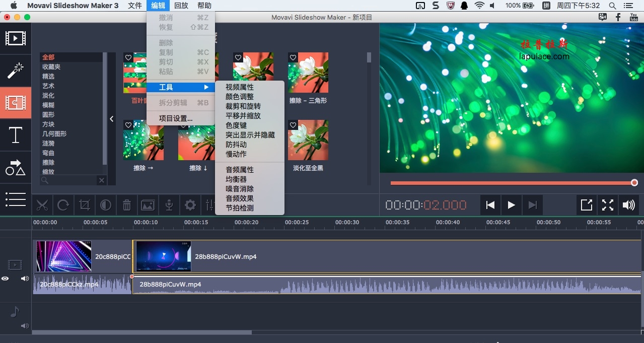Click the Crop toolbar icon
The height and width of the screenshot is (343, 644).
pos(85,205)
